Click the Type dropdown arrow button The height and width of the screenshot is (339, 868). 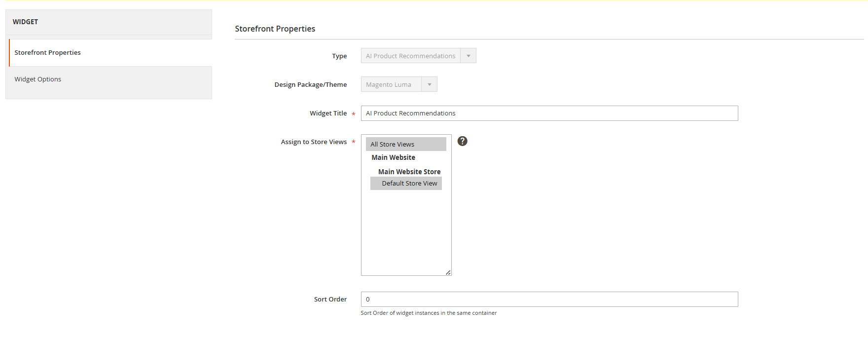coord(469,56)
